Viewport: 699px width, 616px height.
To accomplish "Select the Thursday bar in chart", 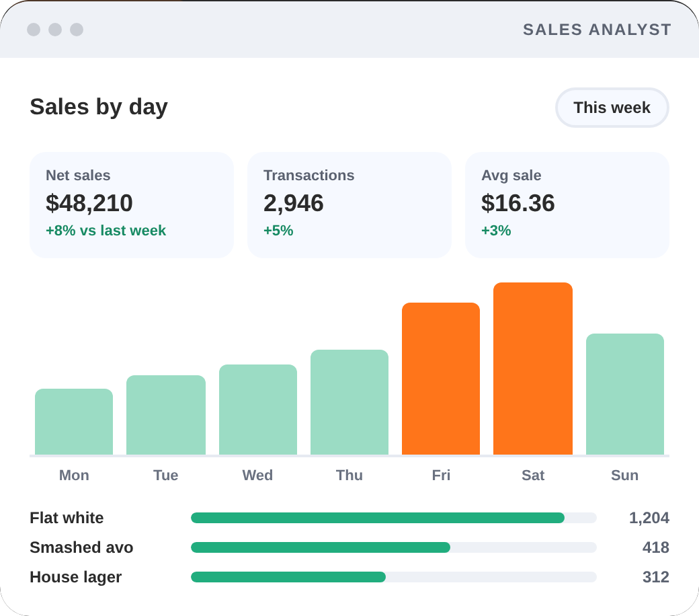I will (349, 402).
